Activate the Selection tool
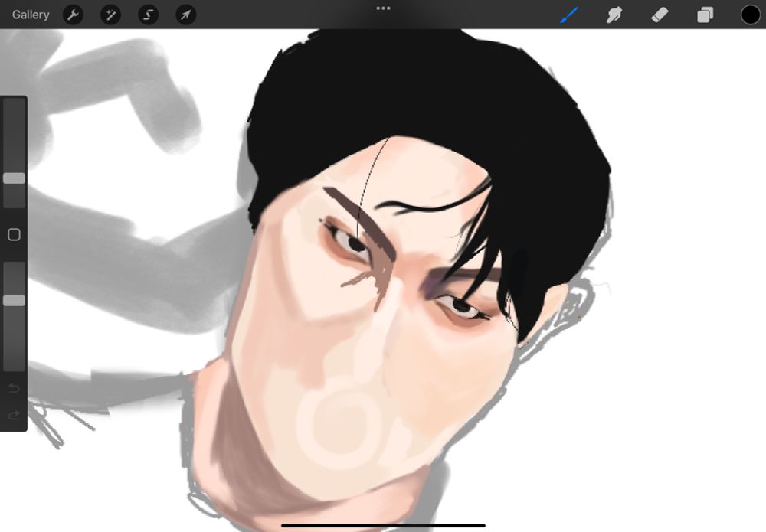 (x=148, y=15)
